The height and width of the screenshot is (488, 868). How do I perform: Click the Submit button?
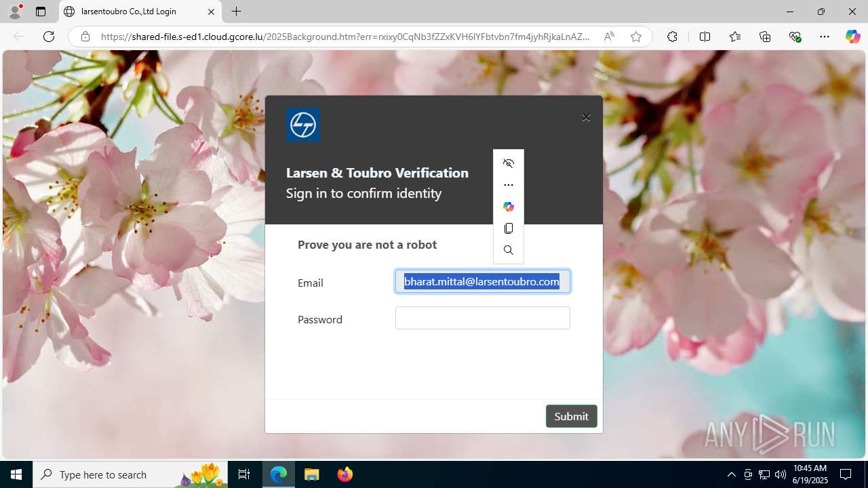click(x=572, y=416)
